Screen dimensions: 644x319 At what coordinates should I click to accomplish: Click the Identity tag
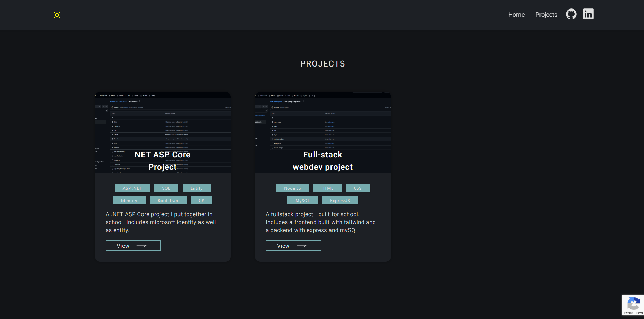(129, 200)
